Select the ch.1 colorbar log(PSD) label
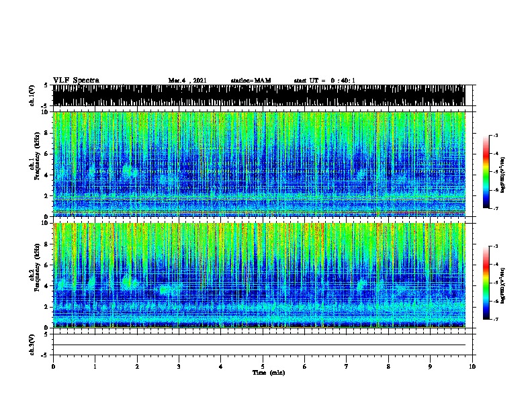The height and width of the screenshot is (411, 532). (x=503, y=175)
